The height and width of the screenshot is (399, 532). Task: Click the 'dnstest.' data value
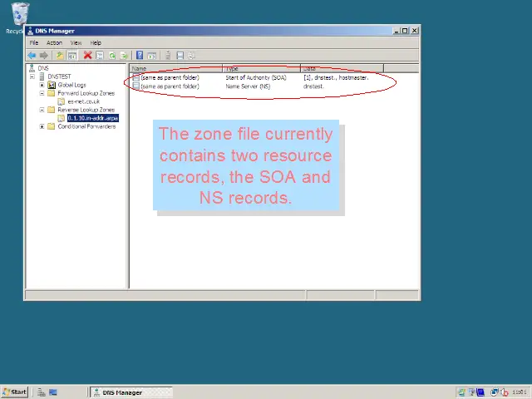[314, 86]
